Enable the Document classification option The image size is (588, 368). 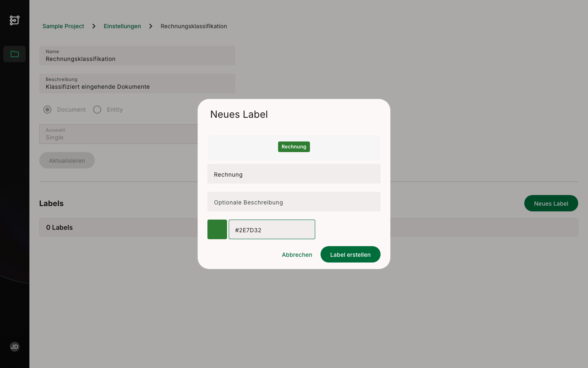point(47,110)
